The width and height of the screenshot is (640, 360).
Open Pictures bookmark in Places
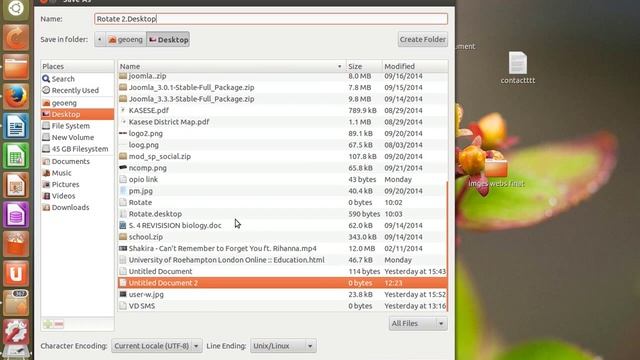(77, 184)
